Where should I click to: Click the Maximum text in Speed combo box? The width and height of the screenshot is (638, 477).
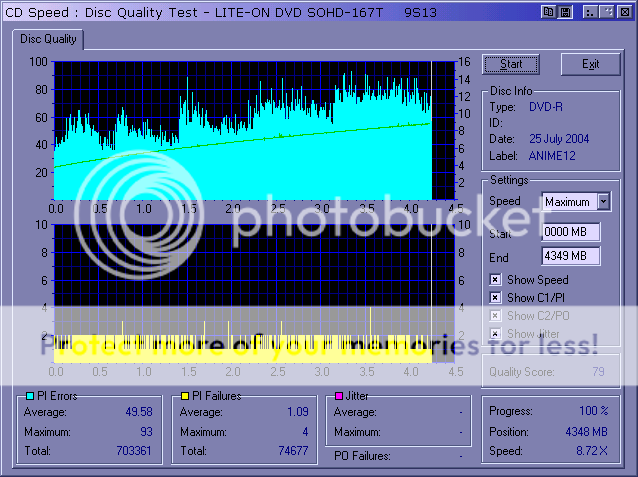click(567, 202)
